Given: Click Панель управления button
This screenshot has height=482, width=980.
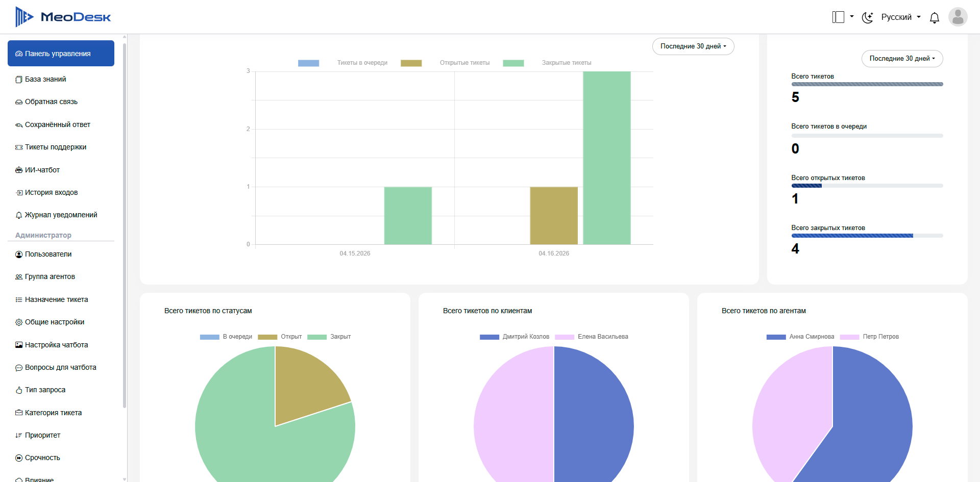Looking at the screenshot, I should pyautogui.click(x=61, y=54).
